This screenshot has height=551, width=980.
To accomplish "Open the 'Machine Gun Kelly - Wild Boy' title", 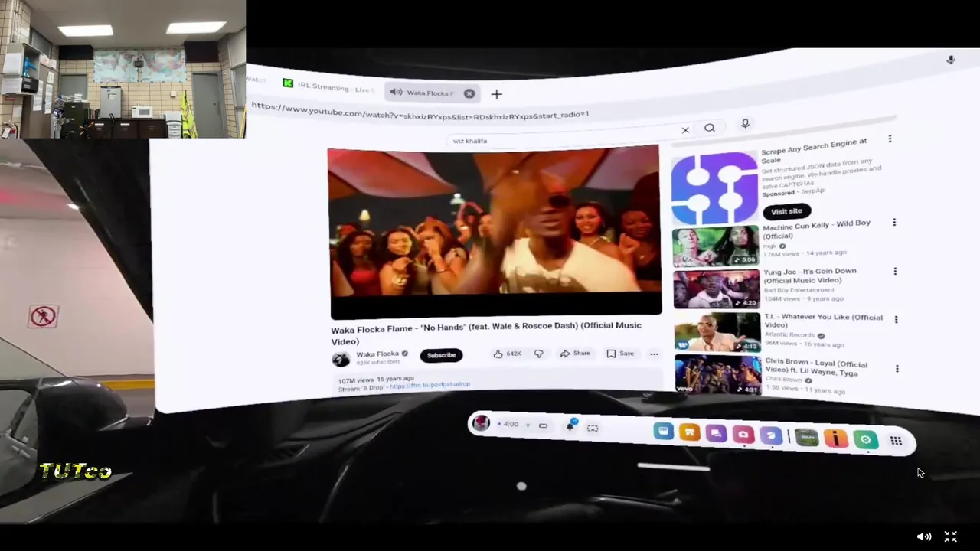I will point(816,229).
